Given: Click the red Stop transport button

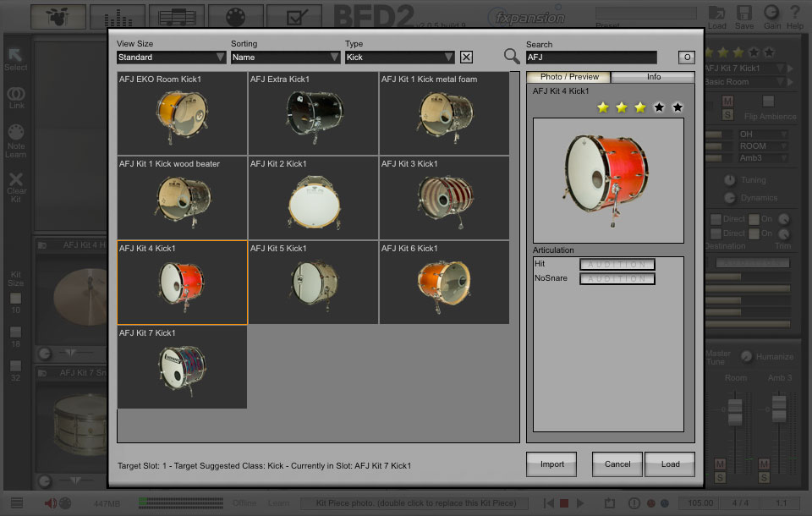Looking at the screenshot, I should point(564,503).
